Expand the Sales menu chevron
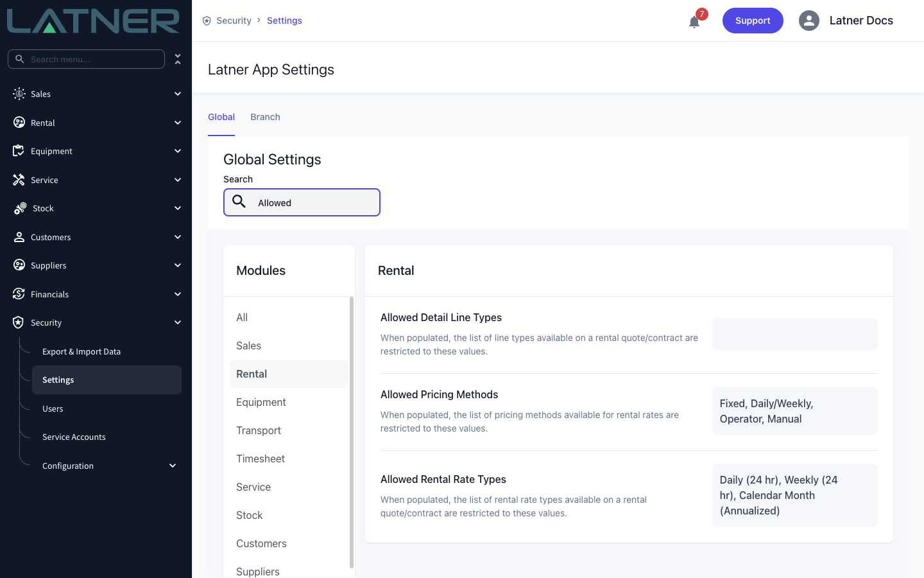 point(178,94)
